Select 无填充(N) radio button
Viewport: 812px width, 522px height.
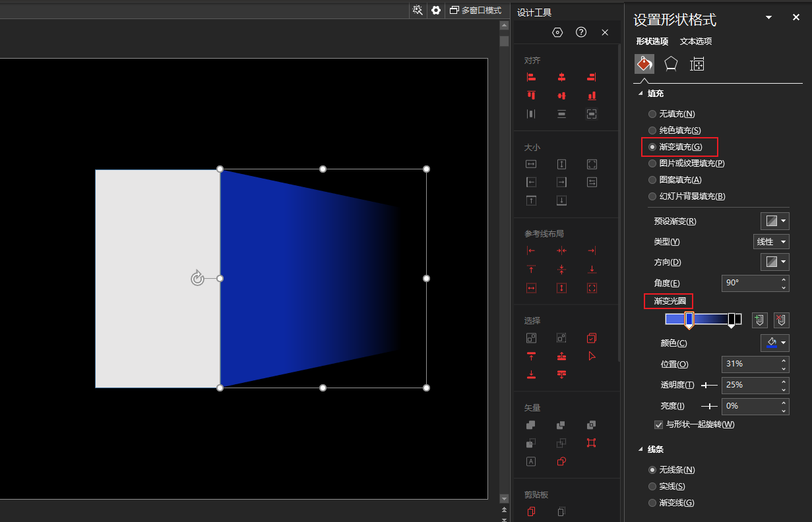tap(652, 114)
